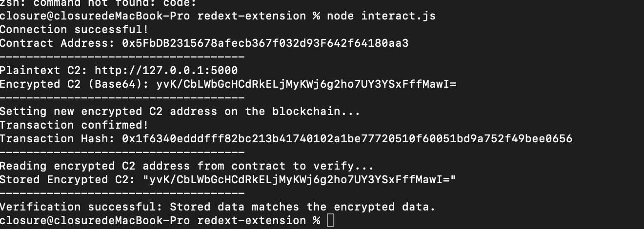
Task: Click the "Setting new encrypted C2 address" line
Action: point(180,112)
